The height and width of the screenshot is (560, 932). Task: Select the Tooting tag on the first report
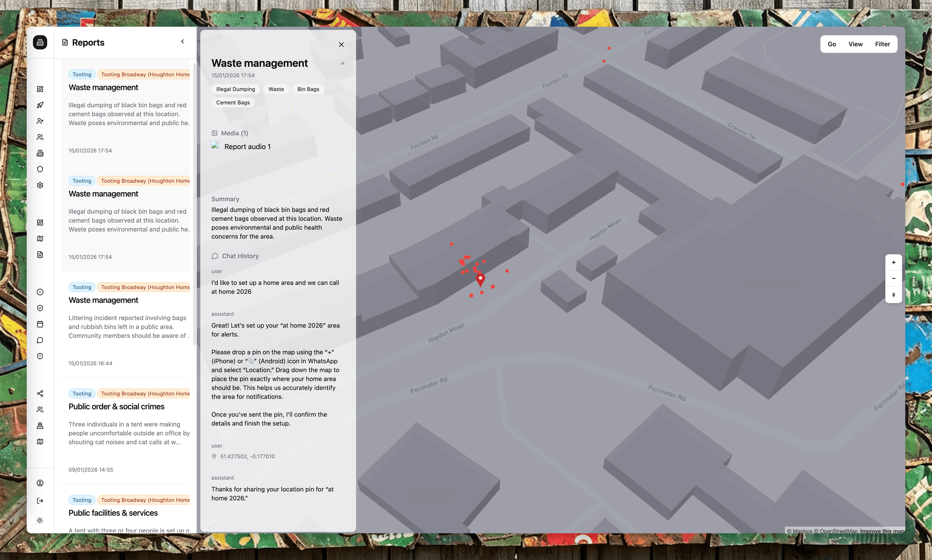(82, 74)
